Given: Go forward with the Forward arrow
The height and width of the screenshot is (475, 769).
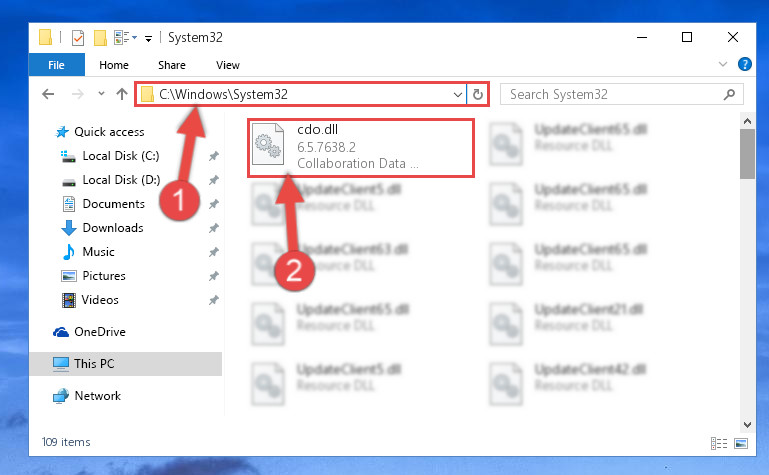Looking at the screenshot, I should [x=77, y=94].
